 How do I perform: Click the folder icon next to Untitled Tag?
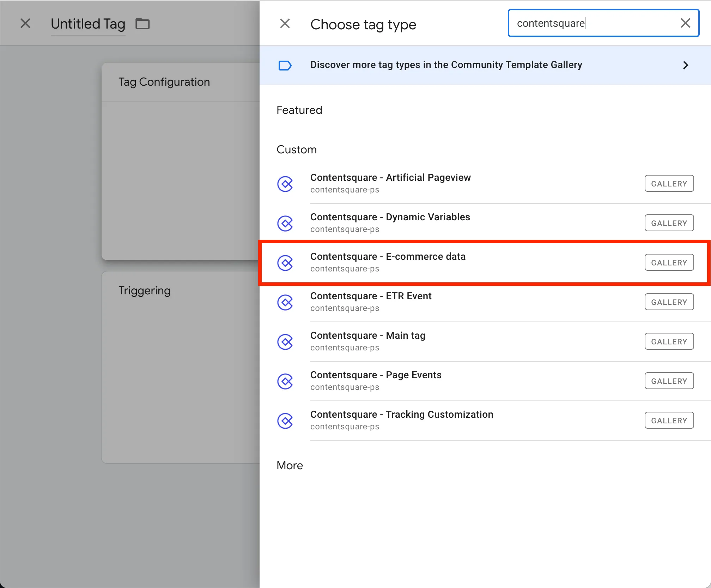tap(142, 24)
